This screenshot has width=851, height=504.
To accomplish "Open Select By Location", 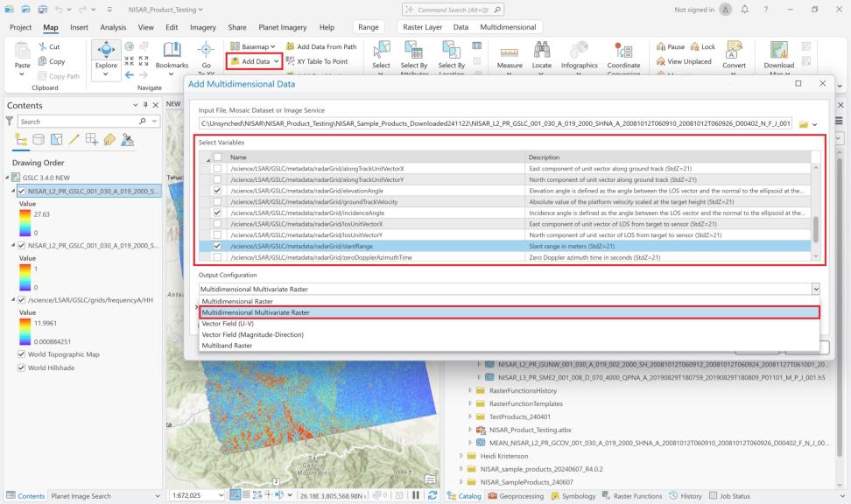I will click(x=452, y=56).
